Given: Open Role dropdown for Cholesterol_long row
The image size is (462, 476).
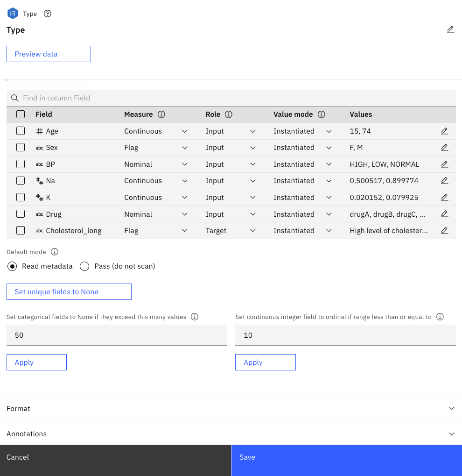Looking at the screenshot, I should [231, 231].
